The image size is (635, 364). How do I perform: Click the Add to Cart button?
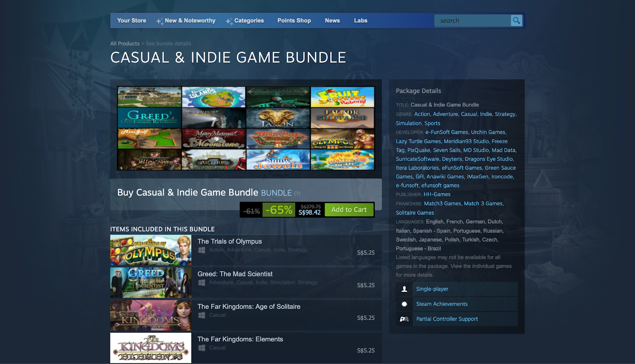point(349,210)
